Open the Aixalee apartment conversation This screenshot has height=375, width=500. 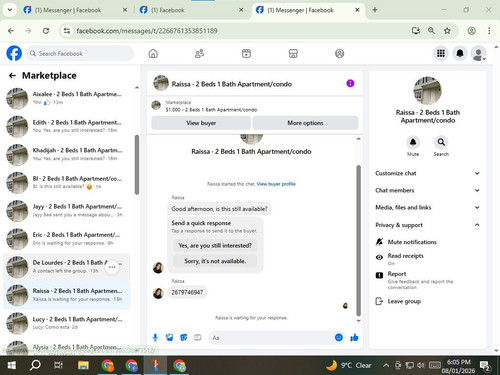pyautogui.click(x=67, y=98)
